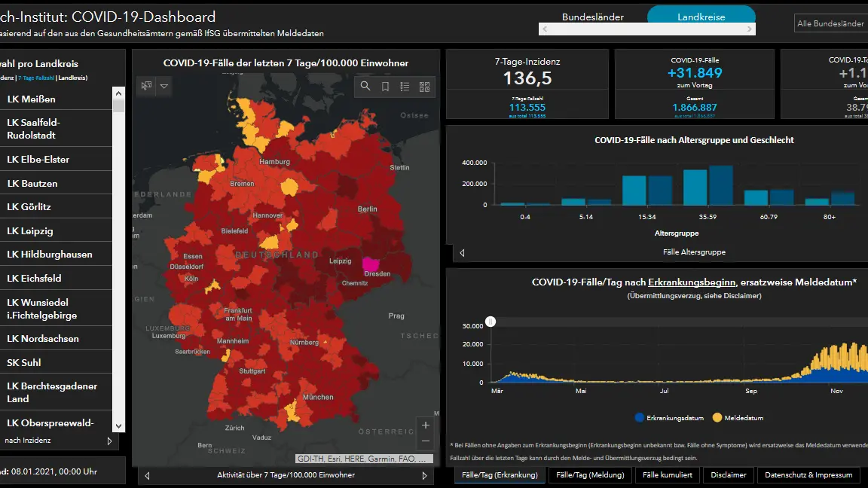Zoom in on the map with plus
Image resolution: width=868 pixels, height=488 pixels.
coord(426,425)
